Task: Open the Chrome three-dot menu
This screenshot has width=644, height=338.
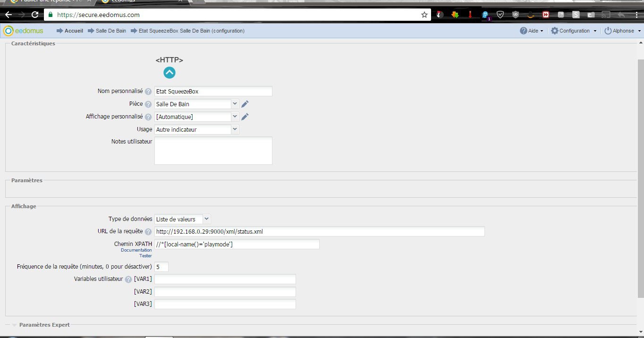Action: coord(636,15)
